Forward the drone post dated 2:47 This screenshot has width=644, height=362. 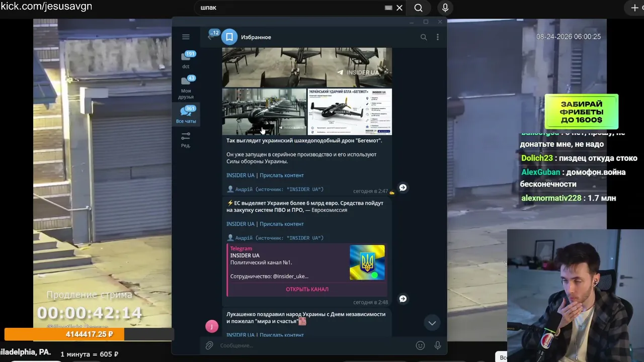pos(403,188)
